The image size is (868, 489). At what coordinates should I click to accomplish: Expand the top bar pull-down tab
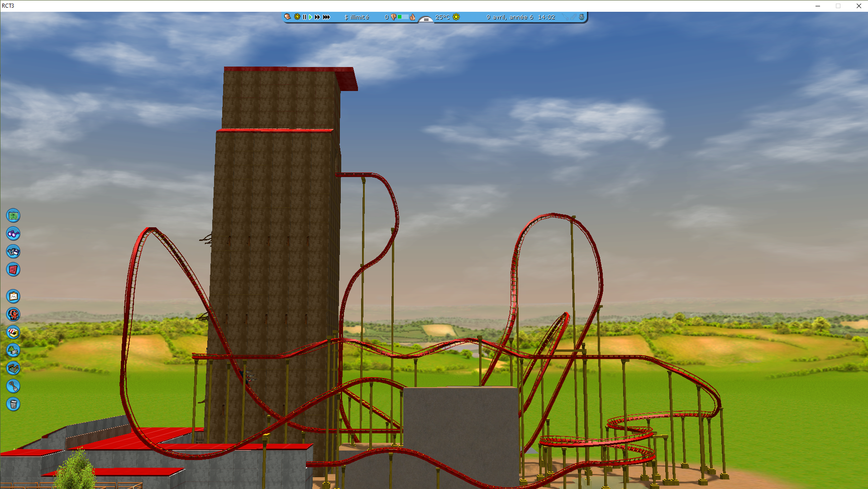pyautogui.click(x=426, y=19)
